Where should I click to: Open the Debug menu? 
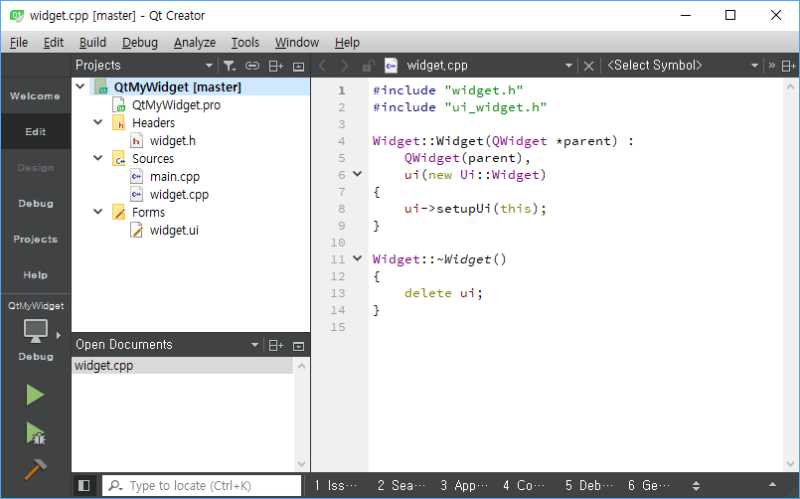click(140, 42)
